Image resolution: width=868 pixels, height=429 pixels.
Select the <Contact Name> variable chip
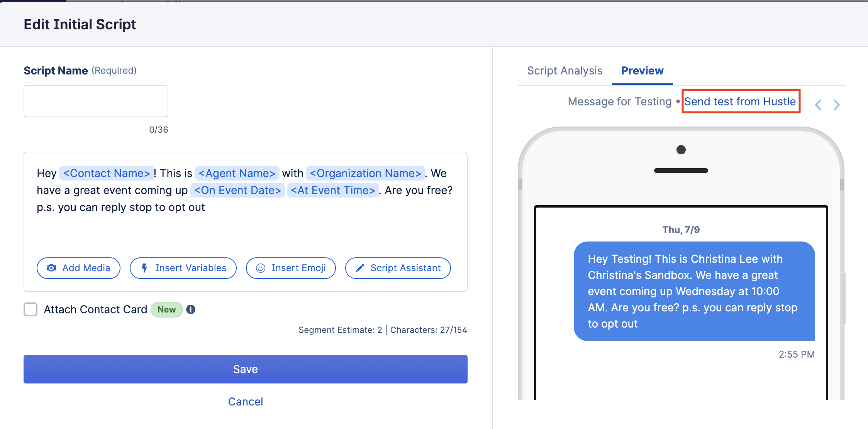tap(107, 173)
